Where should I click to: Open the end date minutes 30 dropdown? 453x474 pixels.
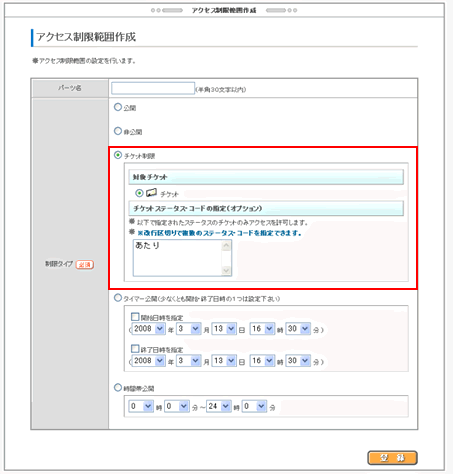tap(298, 361)
